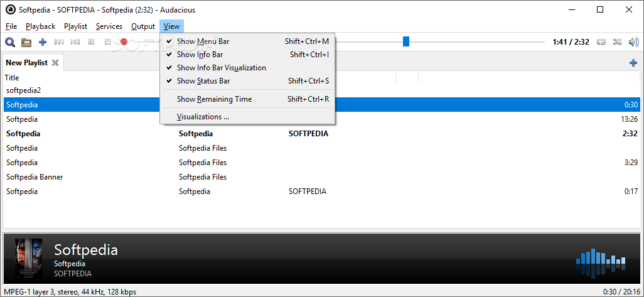Screen dimensions: 644x297
Task: Select the Softpedia track lasting 13:26
Action: [322, 119]
